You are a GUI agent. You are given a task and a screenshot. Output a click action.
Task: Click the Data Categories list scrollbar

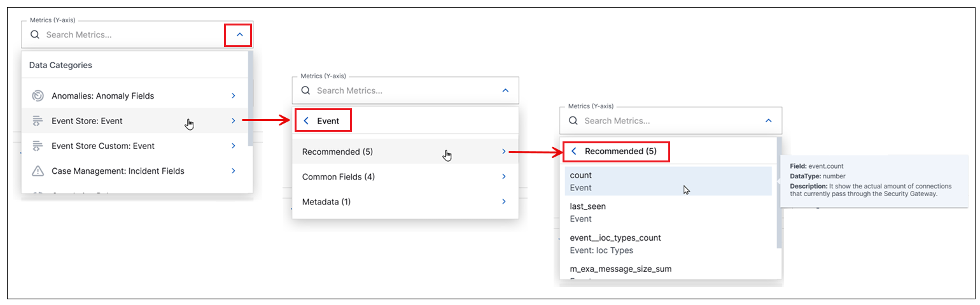(x=251, y=99)
